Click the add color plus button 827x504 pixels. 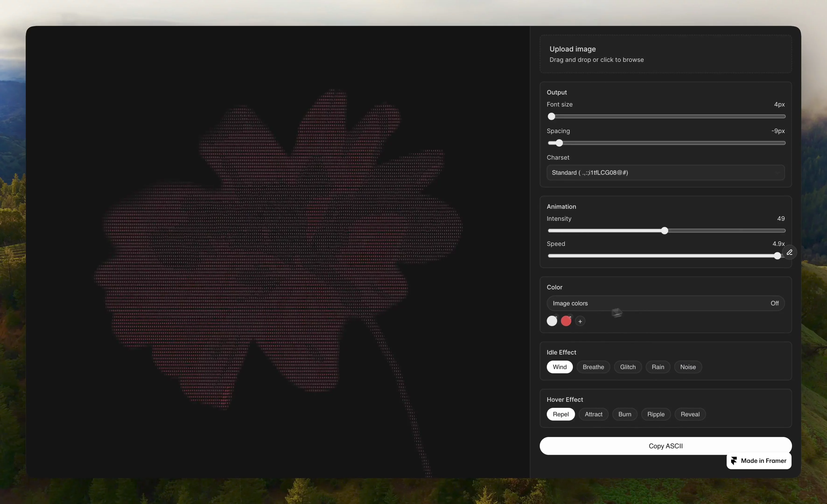(x=580, y=322)
